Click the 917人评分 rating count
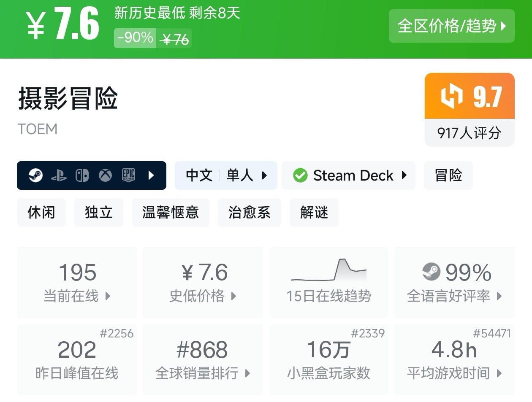532x402 pixels. click(470, 133)
